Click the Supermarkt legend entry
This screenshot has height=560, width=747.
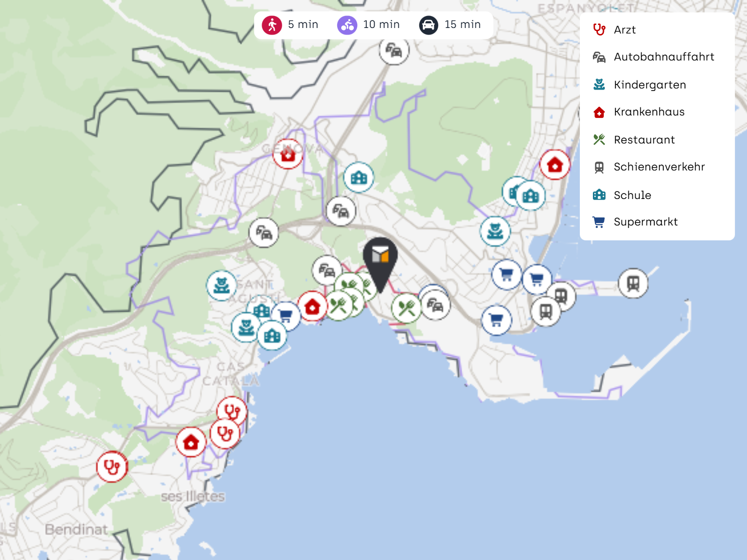point(635,222)
